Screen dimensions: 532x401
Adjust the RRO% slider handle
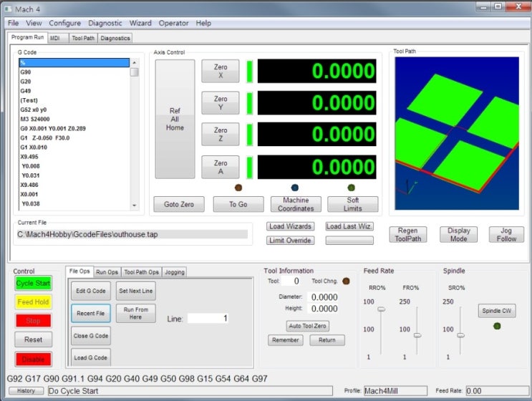382,309
